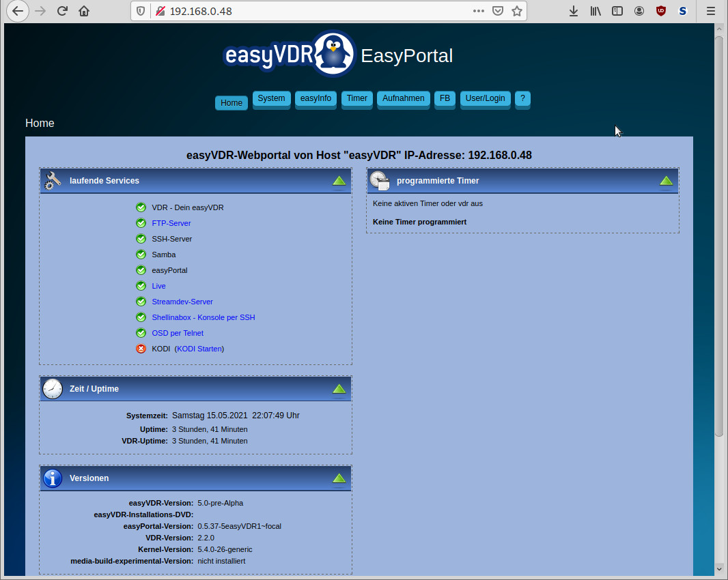The height and width of the screenshot is (580, 728).
Task: Open the FB tab
Action: pyautogui.click(x=445, y=99)
